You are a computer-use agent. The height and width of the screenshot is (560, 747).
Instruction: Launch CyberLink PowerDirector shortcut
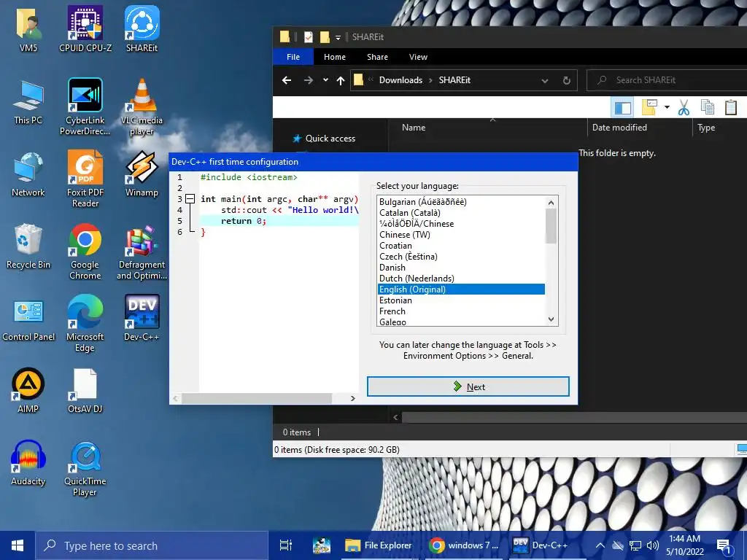click(85, 106)
